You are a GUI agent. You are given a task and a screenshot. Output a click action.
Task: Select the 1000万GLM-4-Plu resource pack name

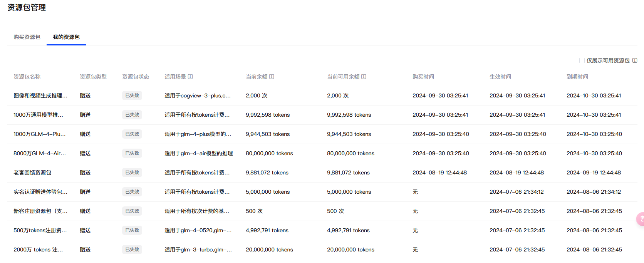[x=40, y=134]
